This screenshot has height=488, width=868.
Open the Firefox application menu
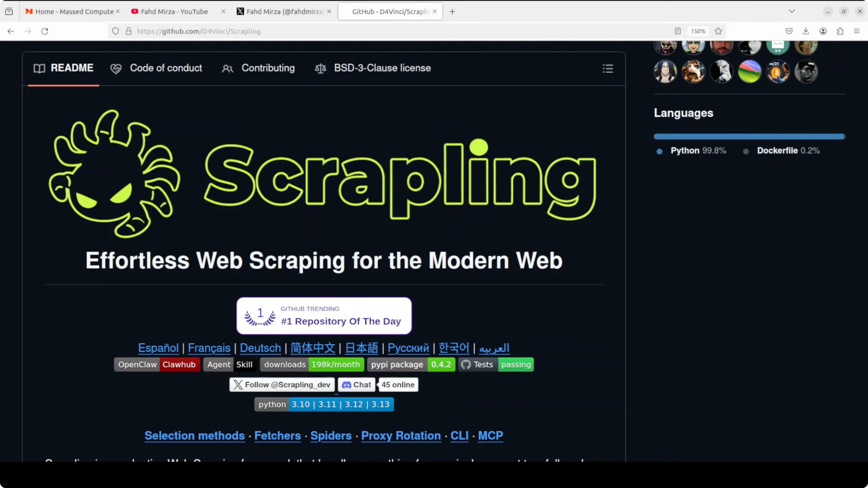(857, 31)
